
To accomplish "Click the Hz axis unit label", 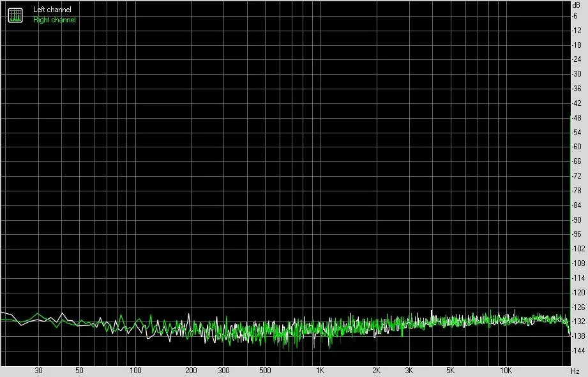I will click(575, 371).
